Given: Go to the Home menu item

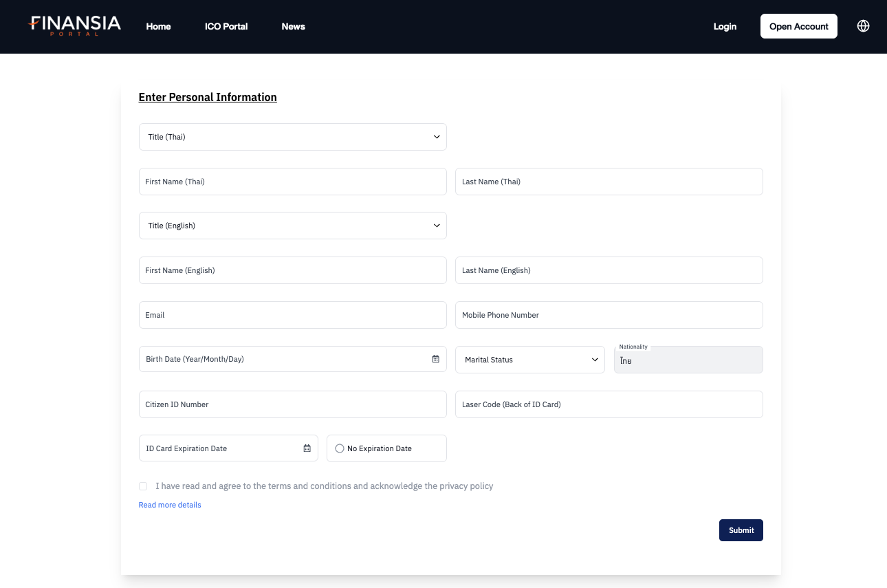Looking at the screenshot, I should [x=158, y=26].
